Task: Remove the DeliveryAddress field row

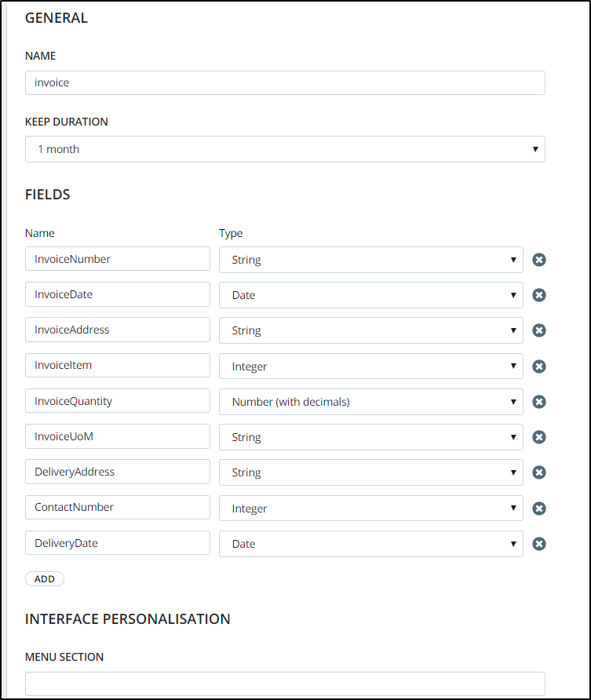Action: tap(539, 472)
